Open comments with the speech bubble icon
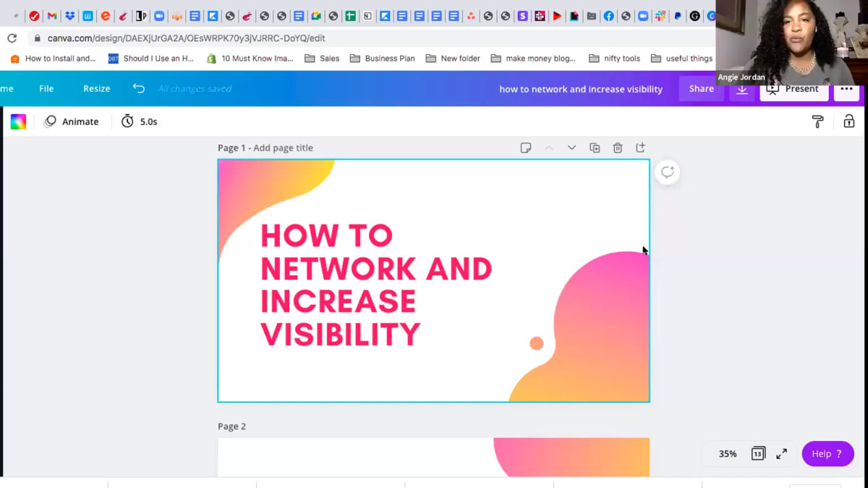This screenshot has width=868, height=488. pyautogui.click(x=666, y=171)
